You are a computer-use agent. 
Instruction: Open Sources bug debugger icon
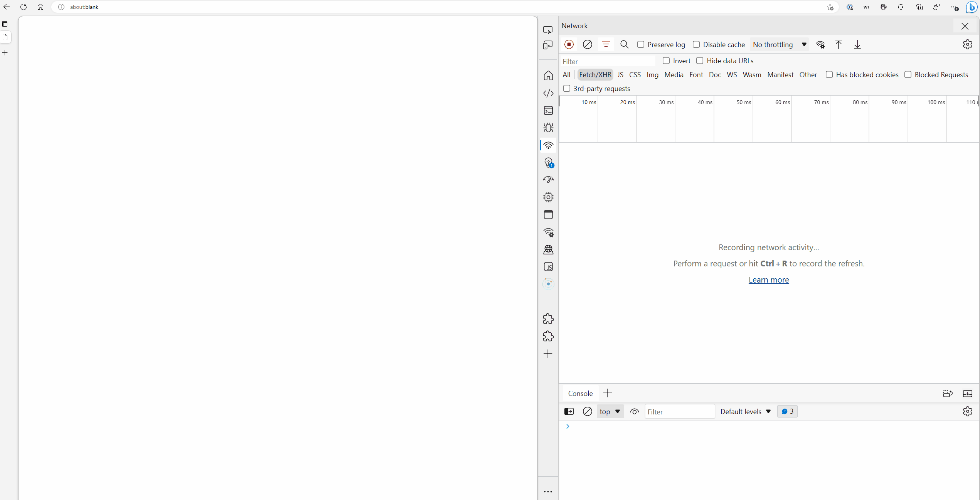(x=548, y=128)
